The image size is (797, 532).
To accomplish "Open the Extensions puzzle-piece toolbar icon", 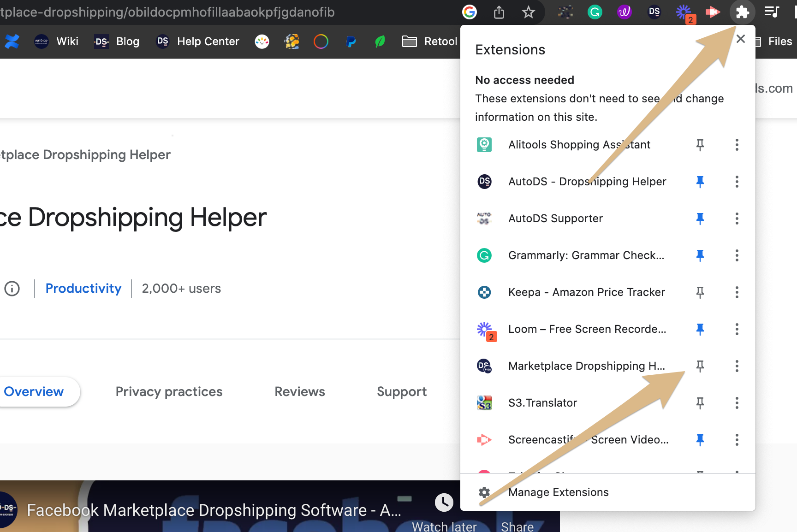I will (742, 12).
